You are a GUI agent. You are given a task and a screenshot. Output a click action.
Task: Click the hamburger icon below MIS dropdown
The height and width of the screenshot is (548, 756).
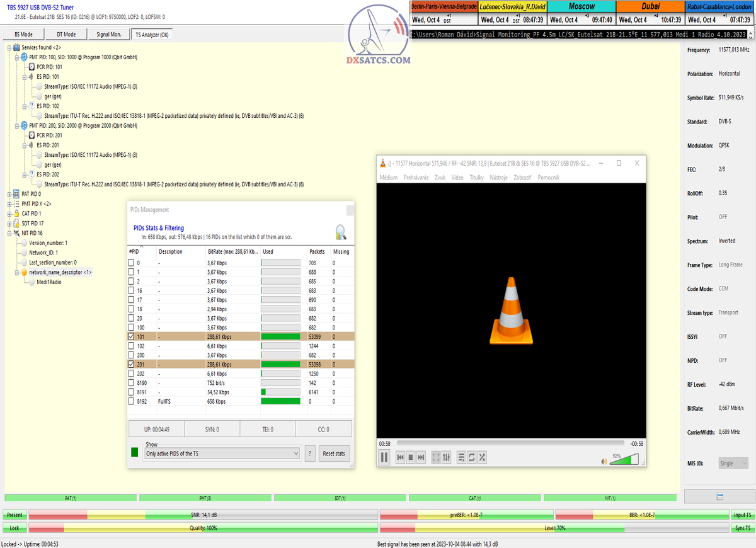719,496
